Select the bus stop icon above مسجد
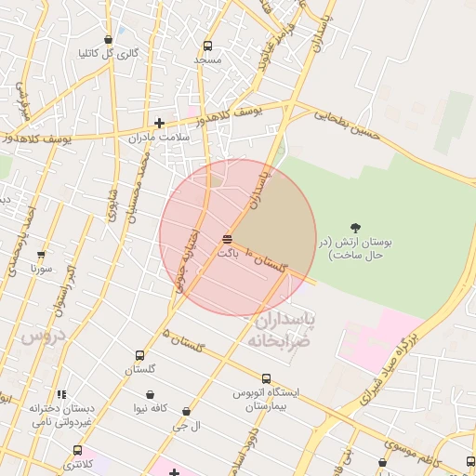The height and width of the screenshot is (476, 476). tap(208, 46)
